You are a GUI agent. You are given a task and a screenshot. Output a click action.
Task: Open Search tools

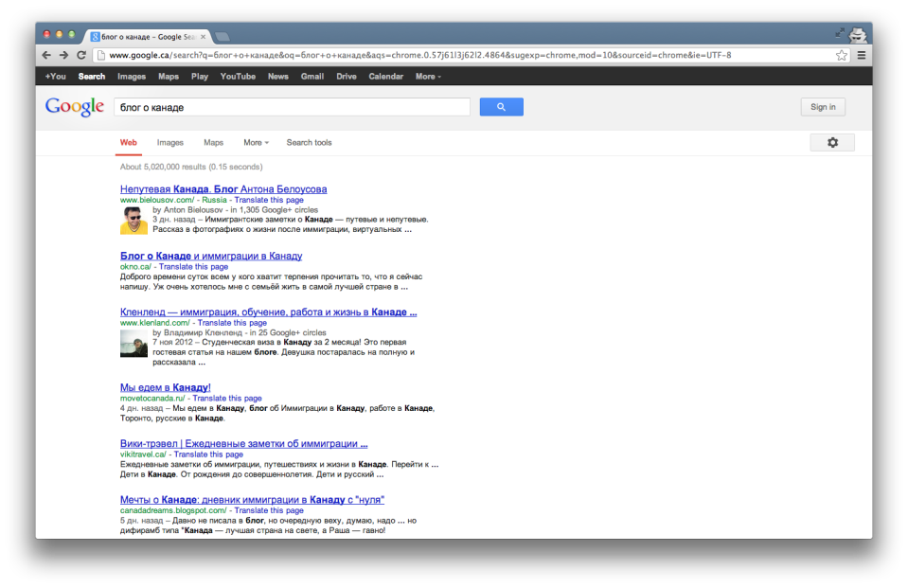[x=310, y=143]
